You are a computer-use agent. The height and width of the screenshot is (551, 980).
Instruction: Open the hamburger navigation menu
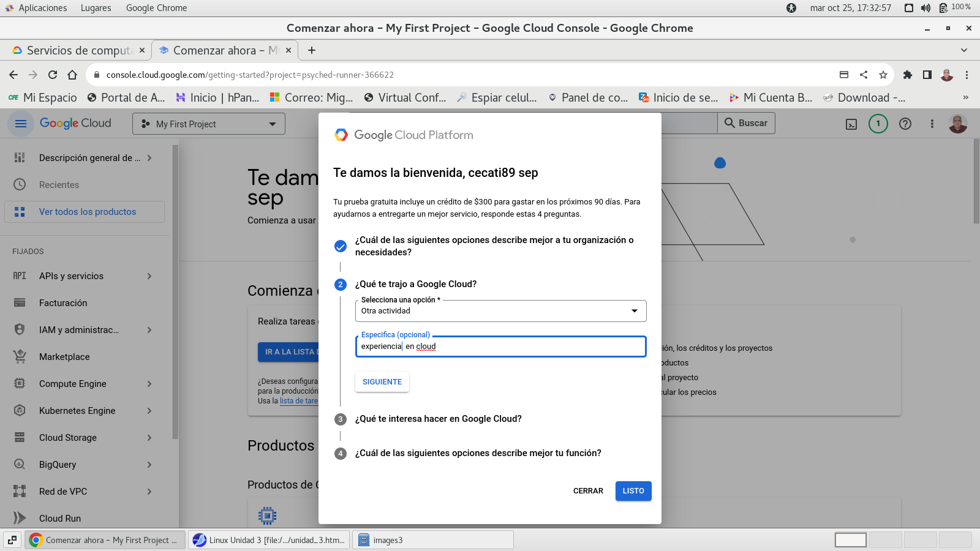coord(21,124)
